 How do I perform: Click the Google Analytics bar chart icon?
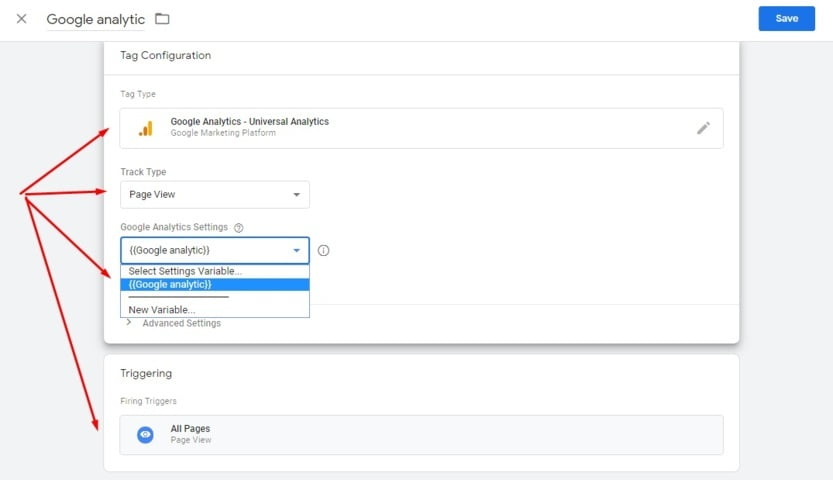click(x=146, y=128)
